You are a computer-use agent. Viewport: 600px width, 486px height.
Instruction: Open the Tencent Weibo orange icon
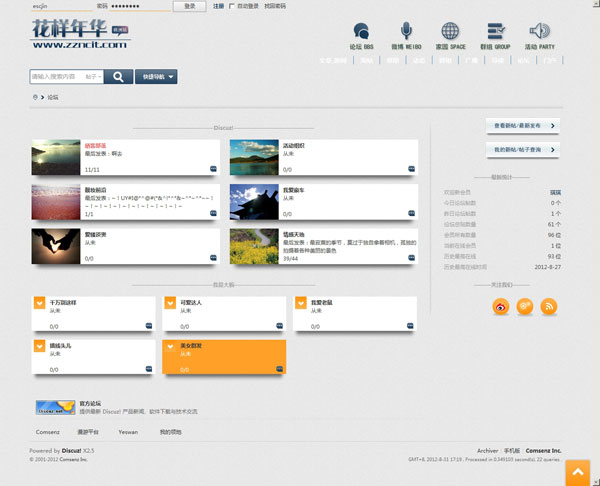pyautogui.click(x=525, y=307)
